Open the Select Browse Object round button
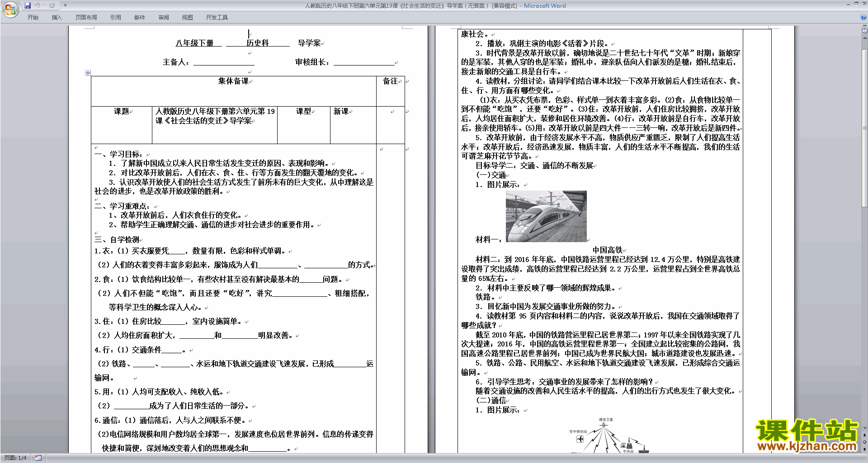This screenshot has height=463, width=868. click(x=864, y=442)
